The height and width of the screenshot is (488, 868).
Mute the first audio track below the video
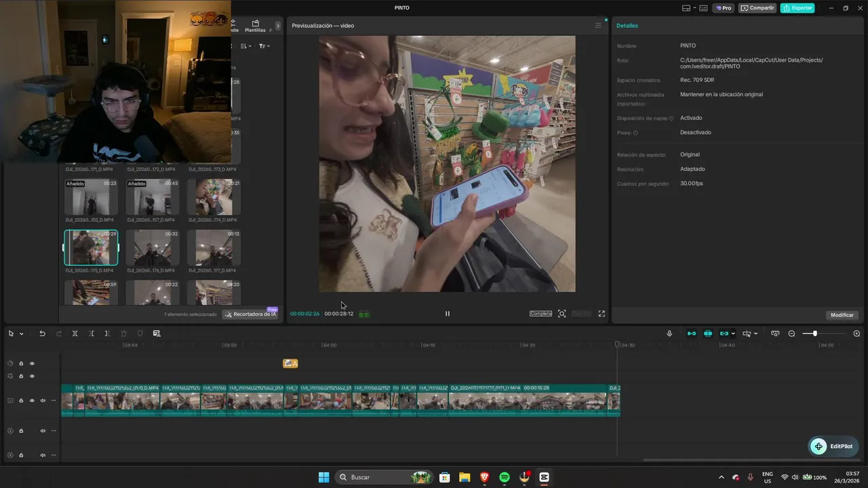[x=43, y=430]
